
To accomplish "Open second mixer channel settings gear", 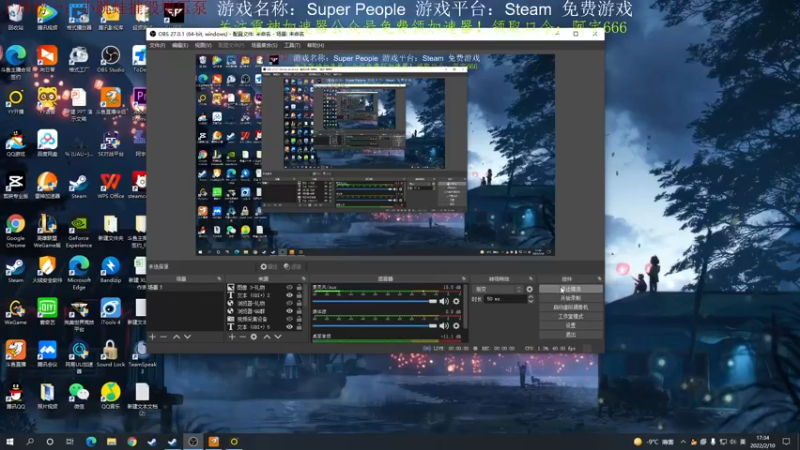I will pyautogui.click(x=456, y=326).
